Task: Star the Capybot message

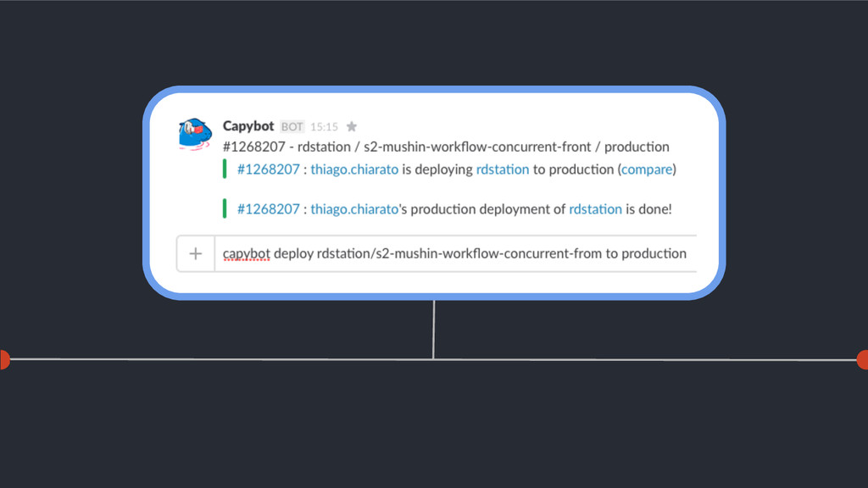Action: 352,127
